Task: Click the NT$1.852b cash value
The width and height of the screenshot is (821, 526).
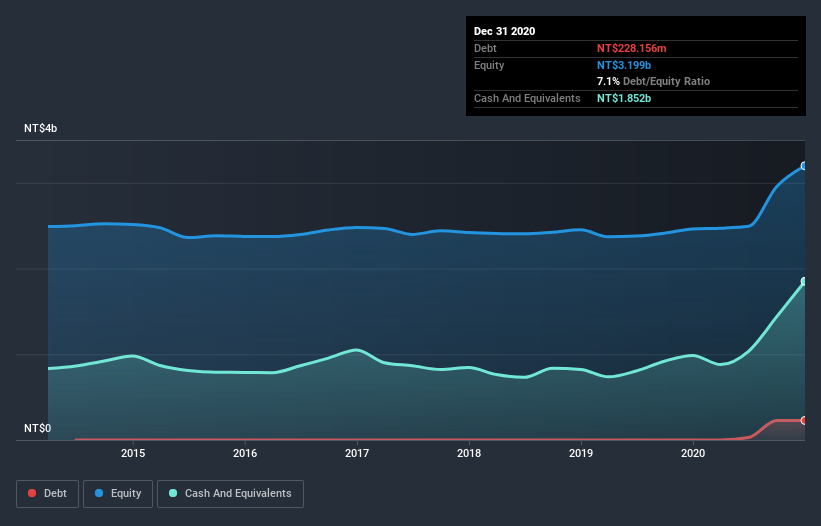Action: (624, 98)
